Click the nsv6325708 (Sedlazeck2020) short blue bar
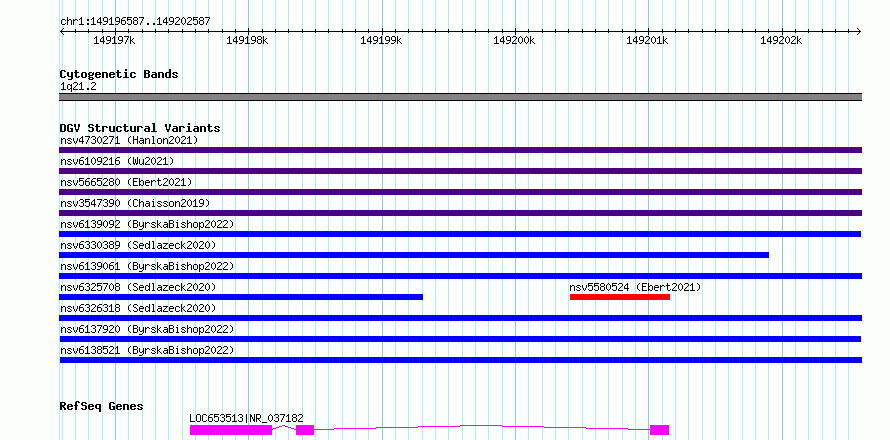The image size is (890, 440). coord(241,297)
